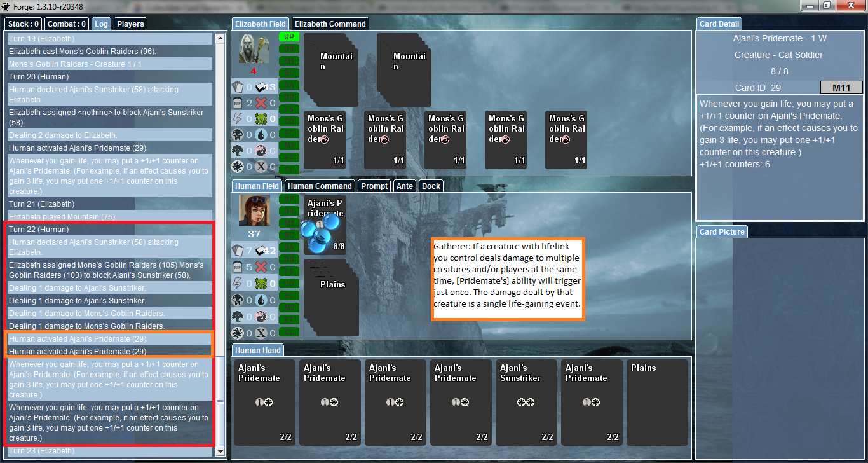Click Human's white mana sun icon

point(238,333)
